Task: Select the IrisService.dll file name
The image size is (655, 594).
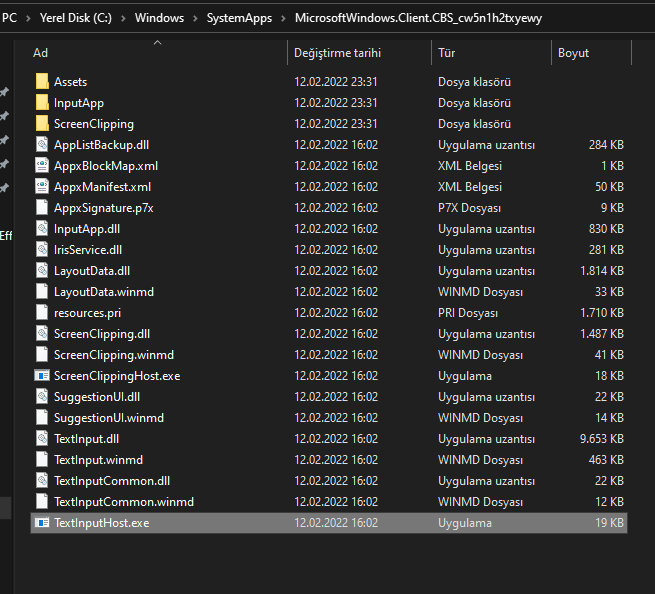Action: (x=88, y=250)
